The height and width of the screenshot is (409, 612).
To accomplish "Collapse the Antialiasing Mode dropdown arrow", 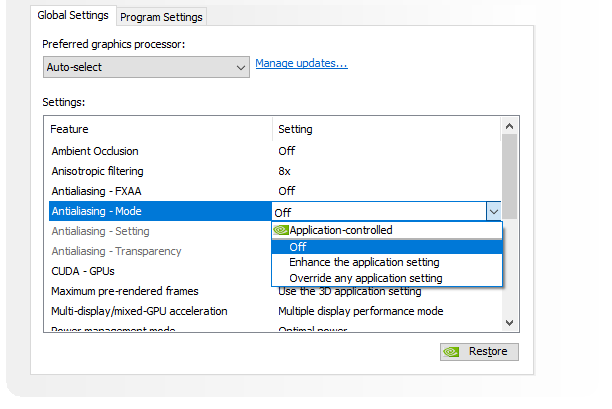I will [494, 212].
